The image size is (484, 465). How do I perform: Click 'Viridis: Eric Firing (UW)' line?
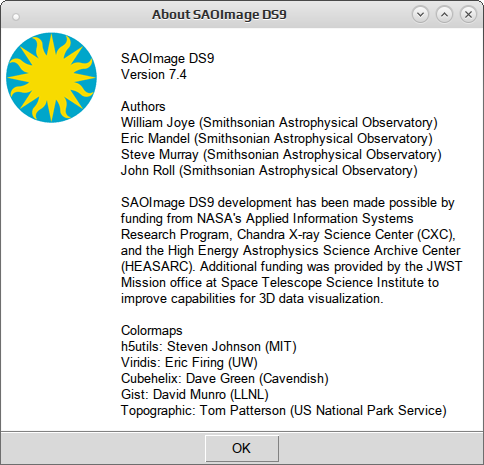click(189, 362)
